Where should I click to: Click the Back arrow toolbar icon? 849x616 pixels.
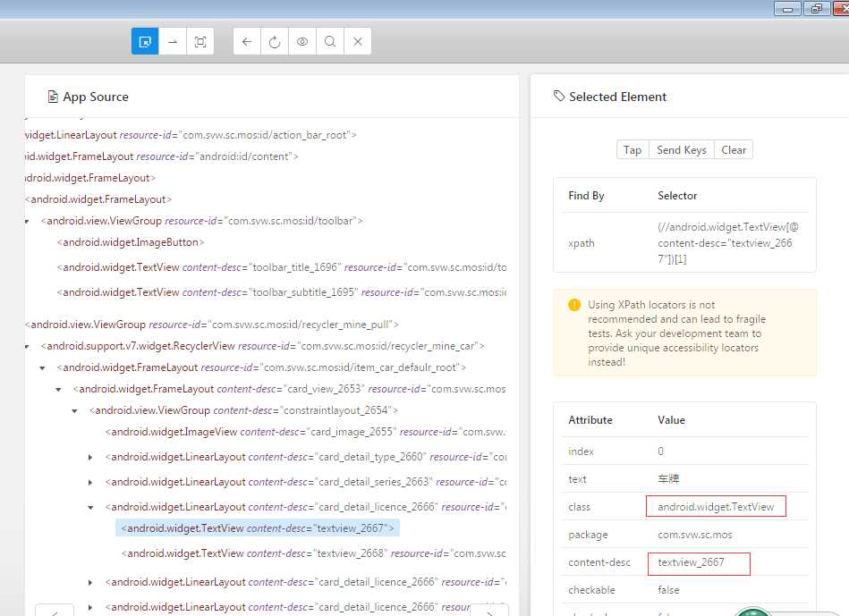pos(247,42)
